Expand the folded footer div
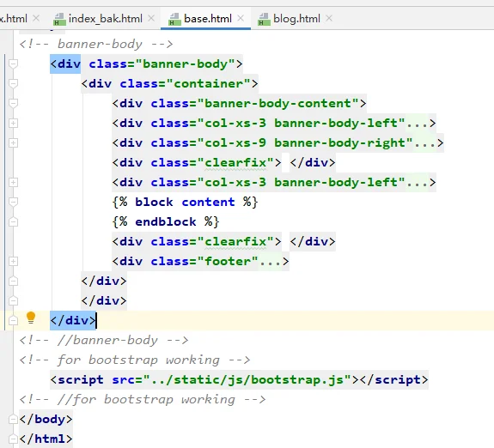This screenshot has height=448, width=494. [x=13, y=261]
